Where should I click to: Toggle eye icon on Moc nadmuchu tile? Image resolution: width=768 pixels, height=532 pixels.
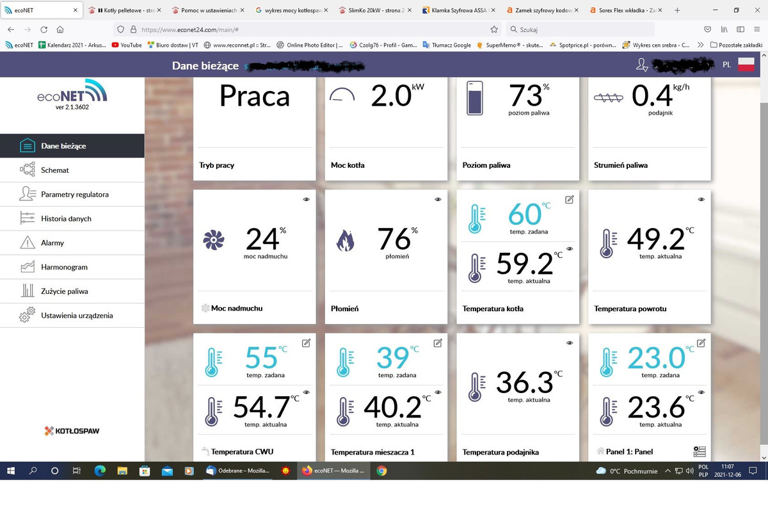click(x=306, y=200)
